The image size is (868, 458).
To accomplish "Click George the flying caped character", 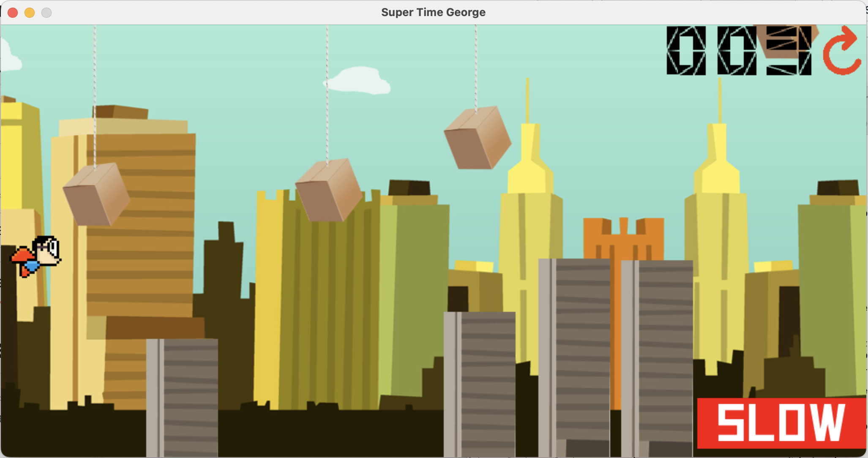I will [38, 256].
